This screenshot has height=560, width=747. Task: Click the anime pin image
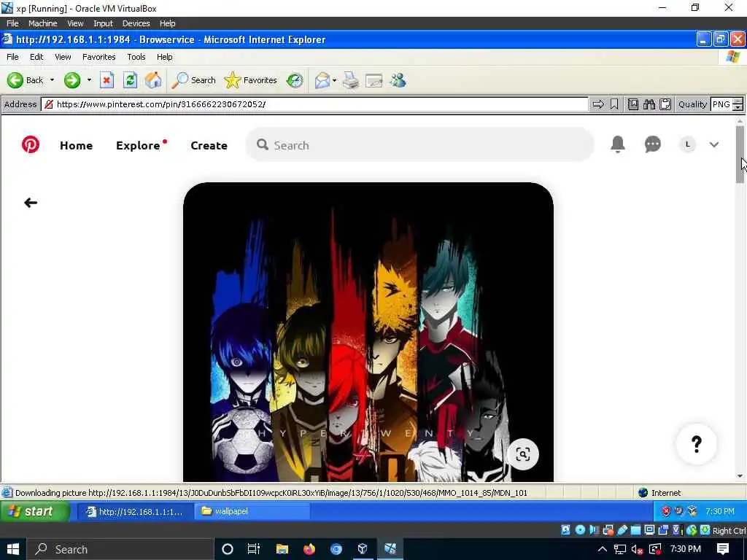[x=368, y=332]
